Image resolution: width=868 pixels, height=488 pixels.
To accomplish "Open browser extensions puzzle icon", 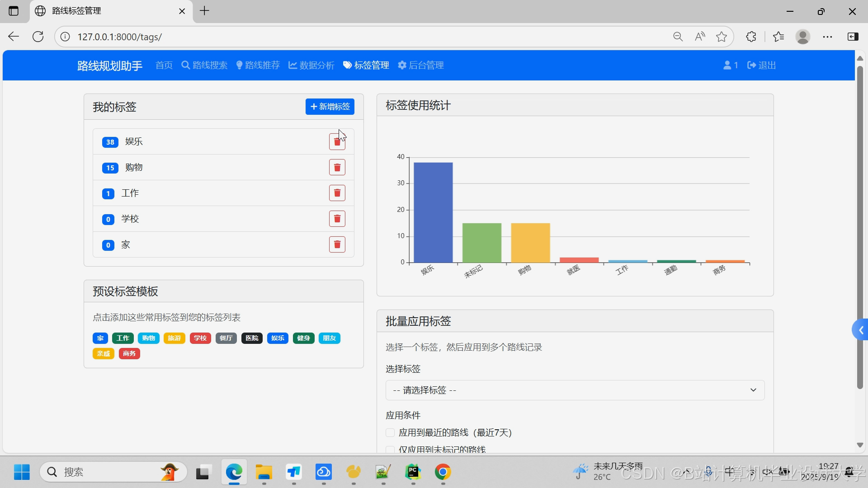I will [x=751, y=37].
